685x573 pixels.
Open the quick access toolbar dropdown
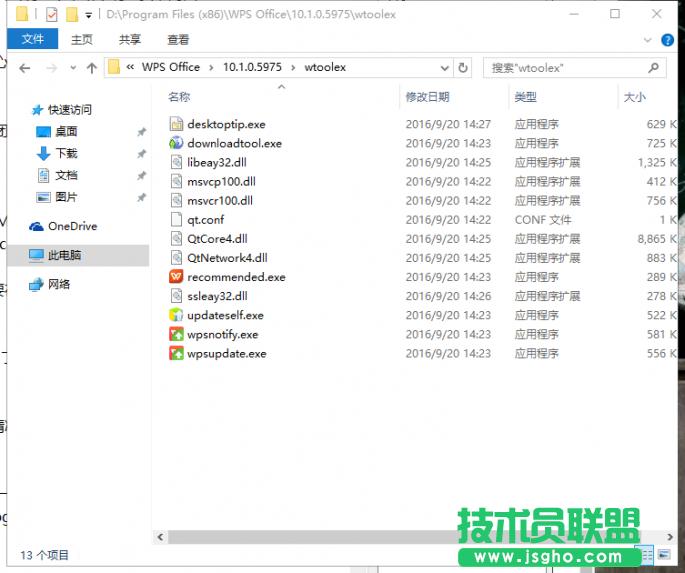(x=89, y=15)
